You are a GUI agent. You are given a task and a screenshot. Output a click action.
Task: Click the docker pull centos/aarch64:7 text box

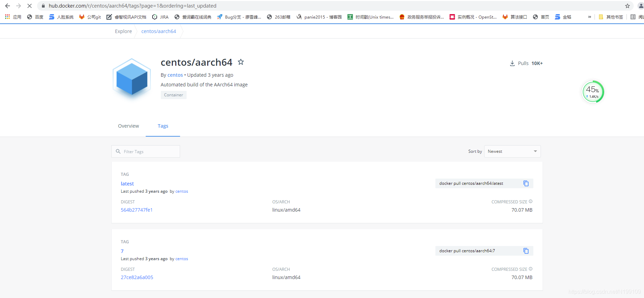(x=484, y=251)
